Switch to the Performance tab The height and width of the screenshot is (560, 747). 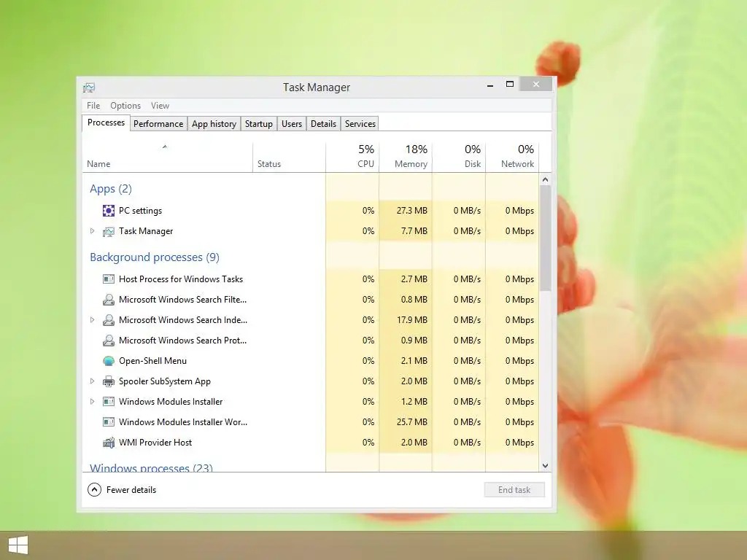158,124
